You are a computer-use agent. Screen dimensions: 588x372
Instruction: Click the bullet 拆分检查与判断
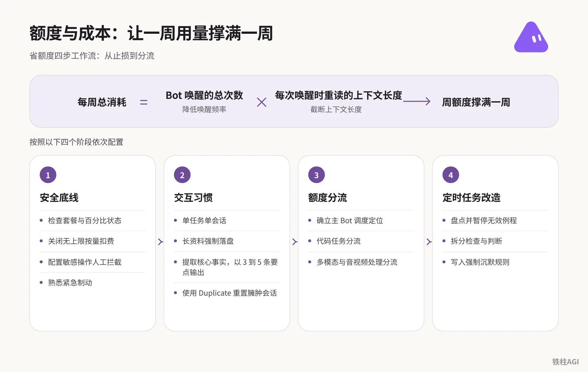pos(476,241)
